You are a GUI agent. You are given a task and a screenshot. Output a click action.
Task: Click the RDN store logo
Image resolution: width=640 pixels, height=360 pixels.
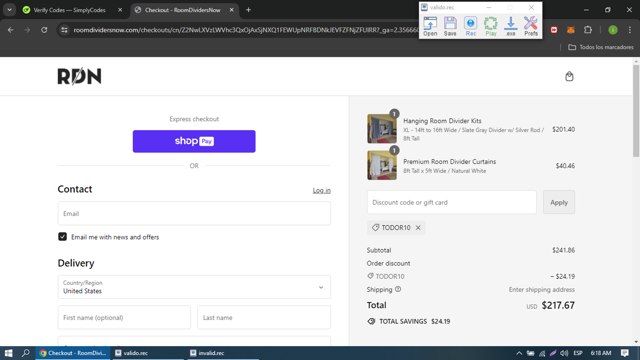coord(79,76)
